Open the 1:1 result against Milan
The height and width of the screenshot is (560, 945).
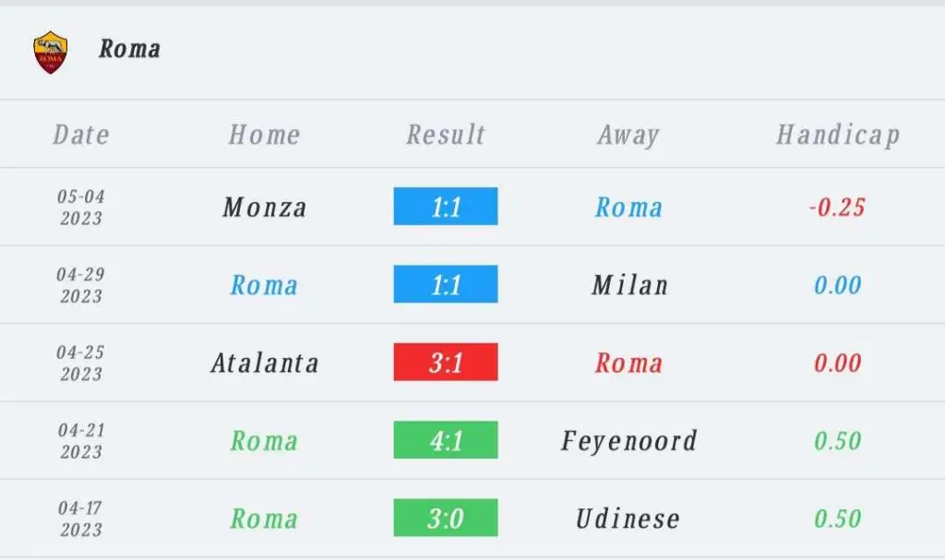coord(446,284)
